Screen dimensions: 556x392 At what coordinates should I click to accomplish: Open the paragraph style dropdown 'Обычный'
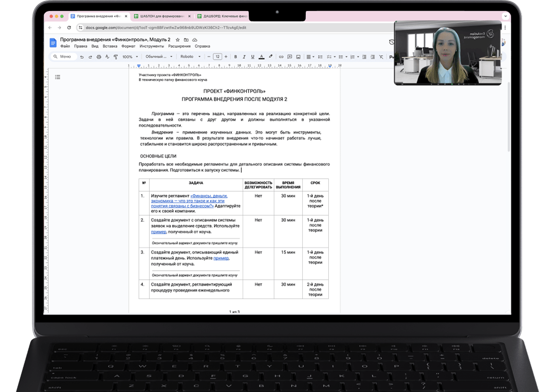159,57
